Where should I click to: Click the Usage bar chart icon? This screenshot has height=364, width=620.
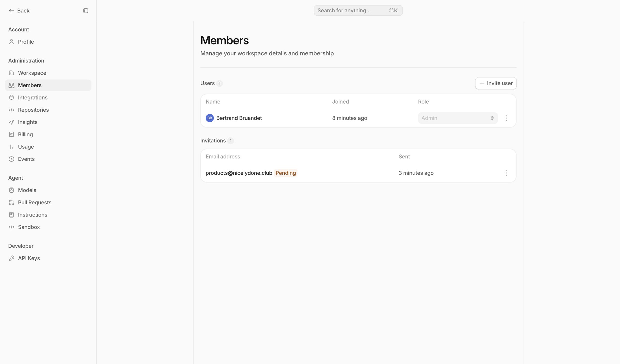click(x=11, y=147)
